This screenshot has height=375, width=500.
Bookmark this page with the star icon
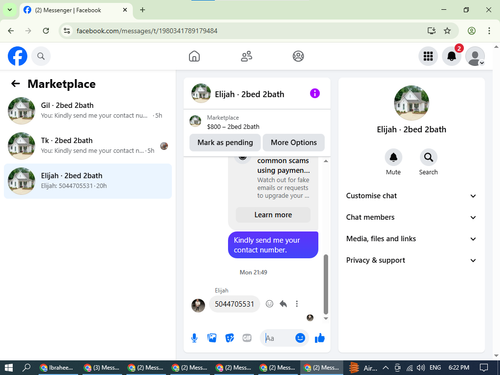[447, 31]
